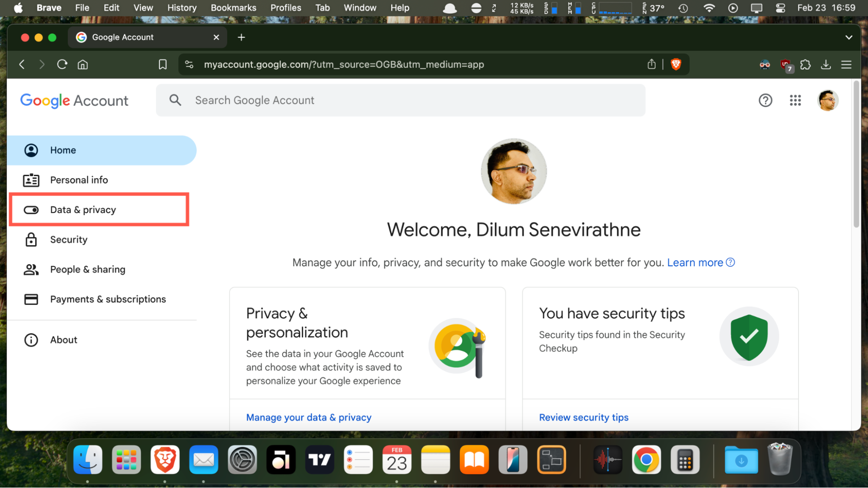The image size is (868, 488).
Task: Go back to the previous page
Action: (x=22, y=65)
